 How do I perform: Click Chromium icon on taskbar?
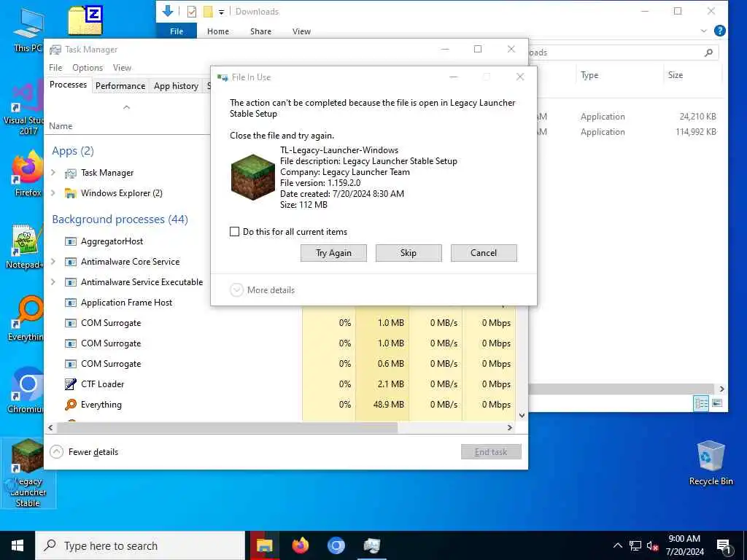coord(336,545)
